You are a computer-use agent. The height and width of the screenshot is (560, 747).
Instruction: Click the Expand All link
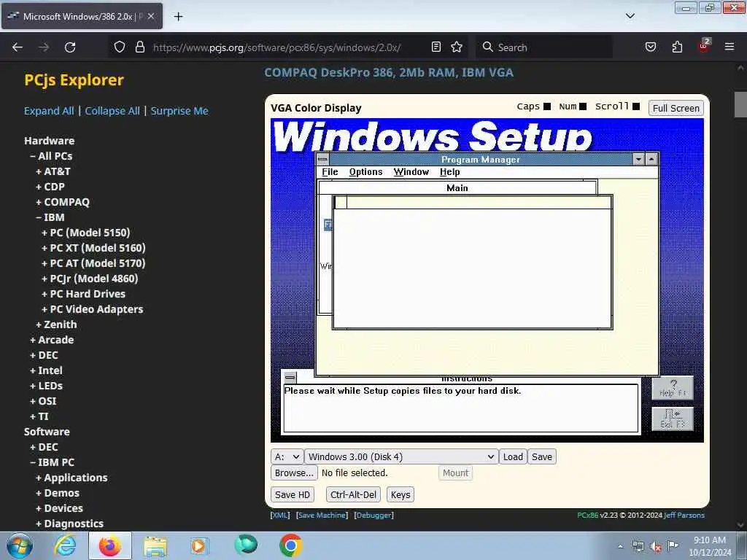[49, 111]
